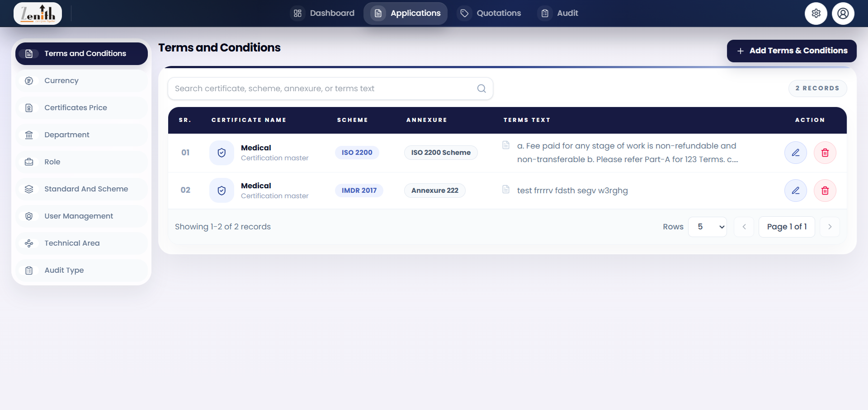Click the Audit clipboard icon
The height and width of the screenshot is (410, 868).
(545, 14)
